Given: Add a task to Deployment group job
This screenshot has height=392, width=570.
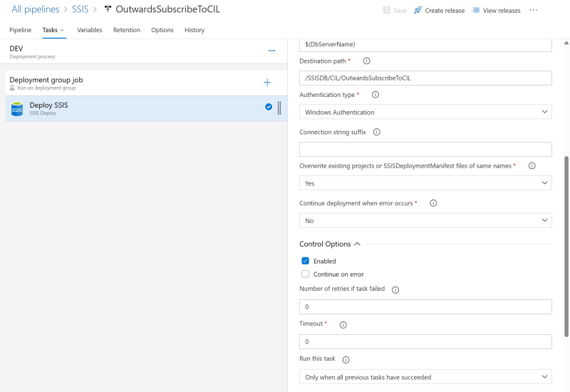Looking at the screenshot, I should 267,83.
